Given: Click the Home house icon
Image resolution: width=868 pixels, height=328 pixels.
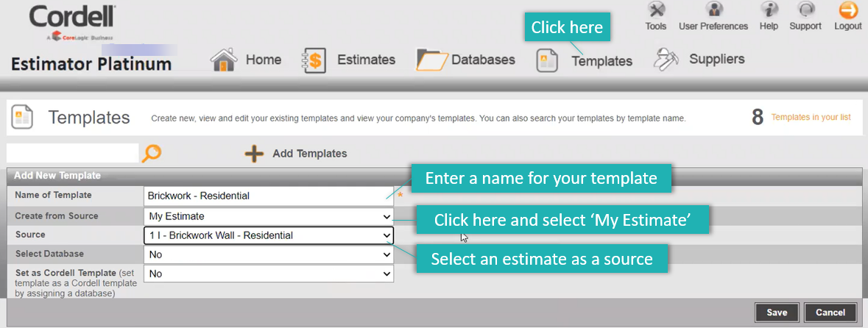Looking at the screenshot, I should 225,60.
